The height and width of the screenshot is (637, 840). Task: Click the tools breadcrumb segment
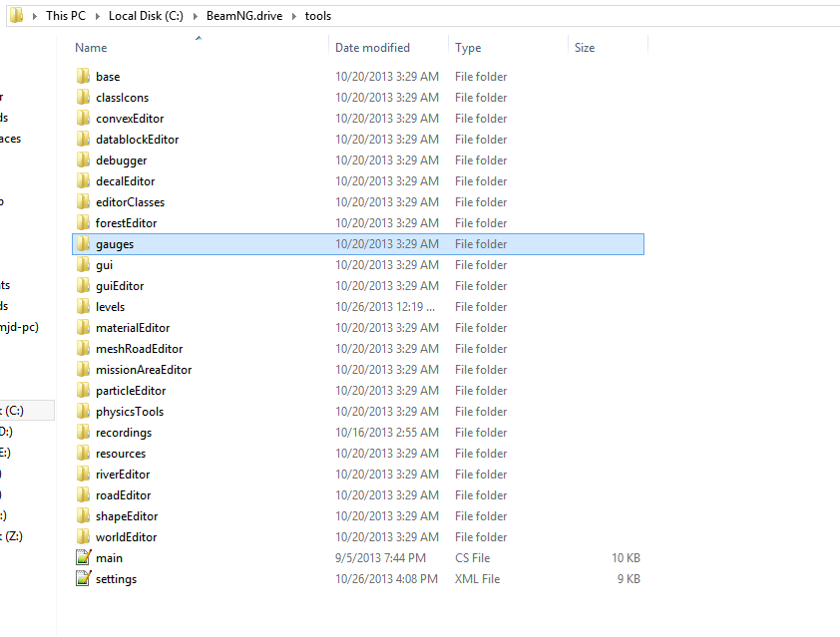click(x=318, y=16)
